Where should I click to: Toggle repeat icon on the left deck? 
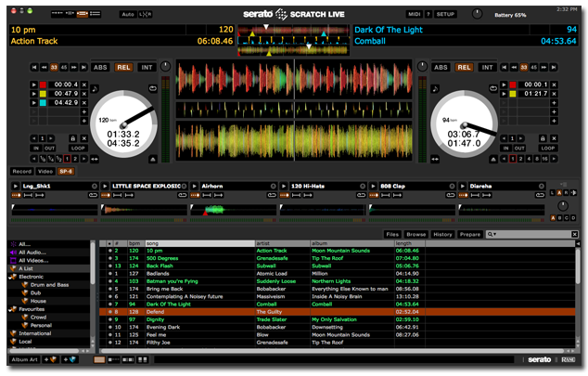(153, 88)
